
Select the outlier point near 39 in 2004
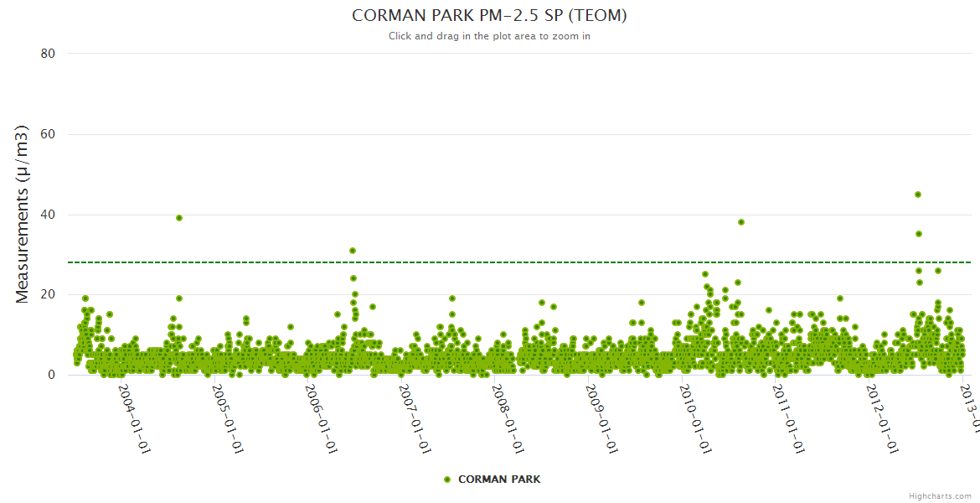(x=179, y=218)
